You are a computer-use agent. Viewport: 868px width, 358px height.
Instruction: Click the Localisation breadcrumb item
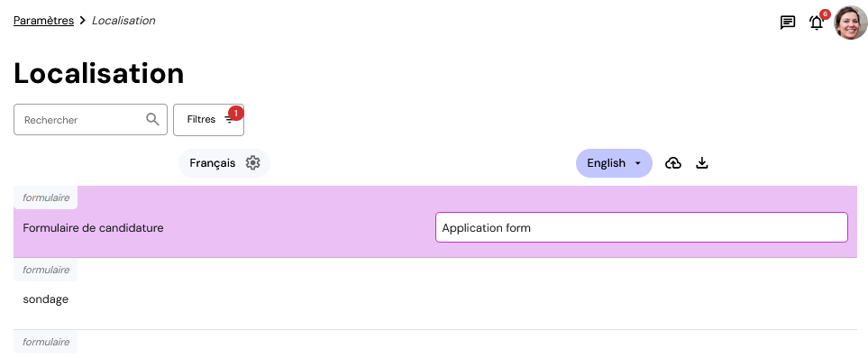pos(123,21)
